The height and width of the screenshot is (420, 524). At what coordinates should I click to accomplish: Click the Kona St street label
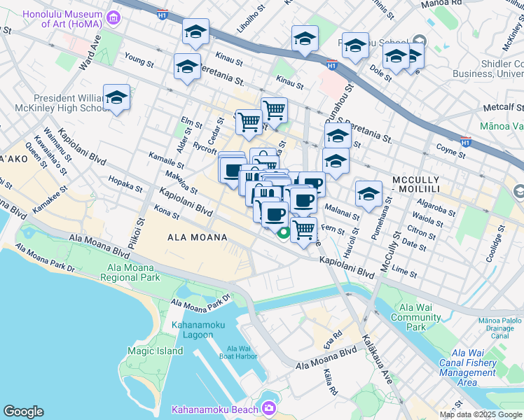167,212
